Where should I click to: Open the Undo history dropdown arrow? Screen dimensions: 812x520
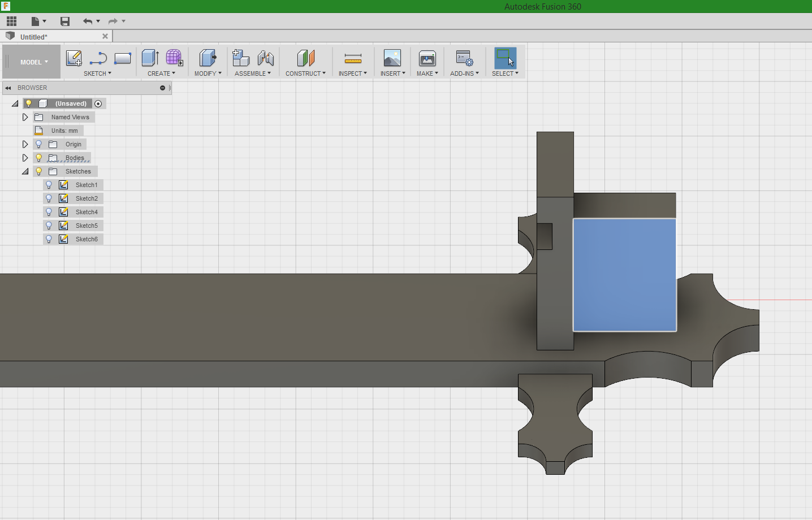[98, 21]
